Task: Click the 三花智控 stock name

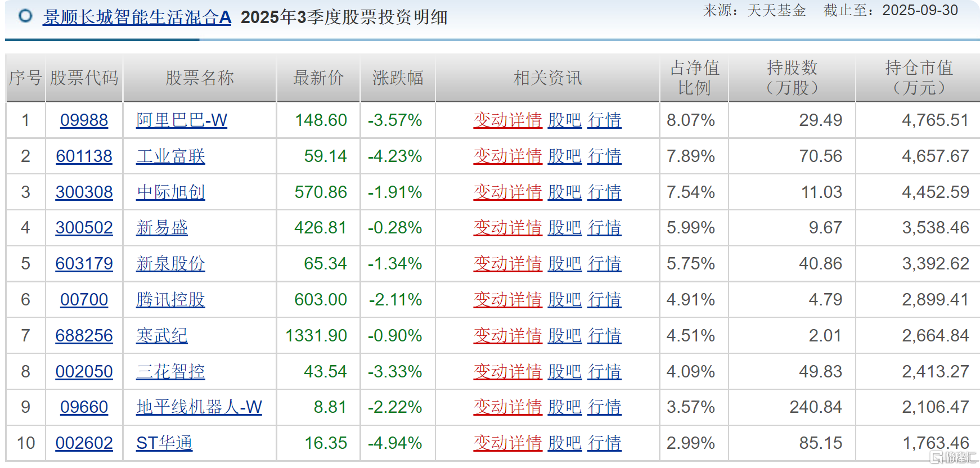Action: pos(170,372)
